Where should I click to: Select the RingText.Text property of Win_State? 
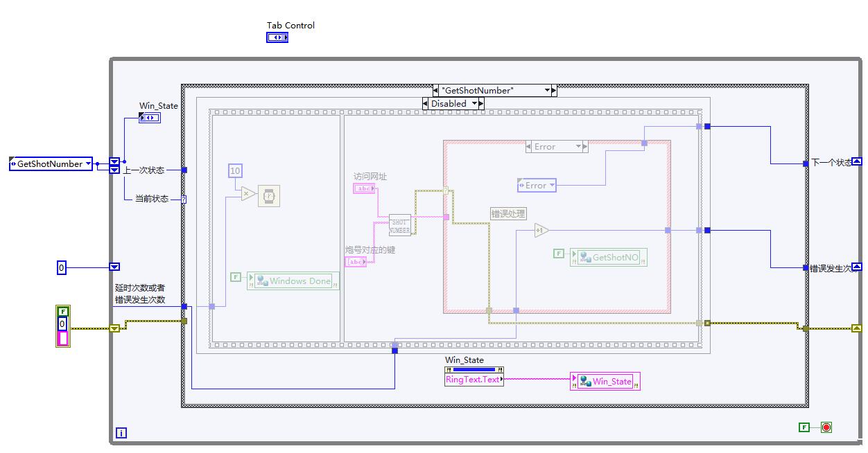coord(474,380)
